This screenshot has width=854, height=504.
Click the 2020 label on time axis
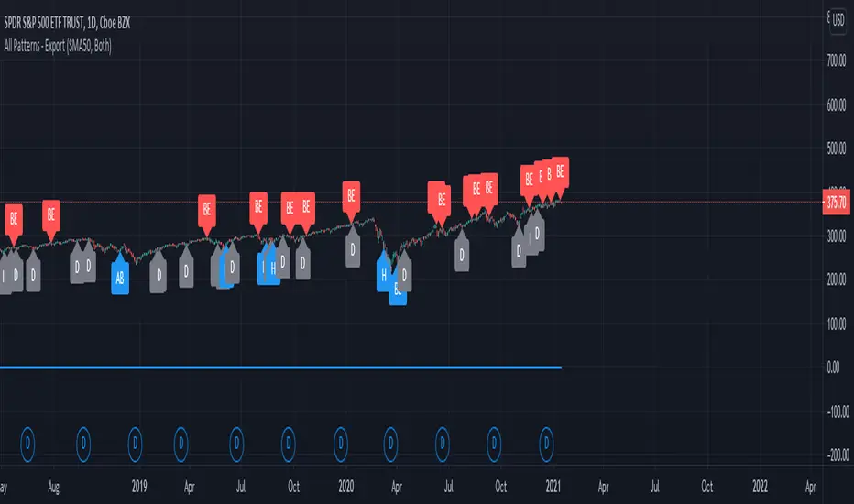pyautogui.click(x=345, y=486)
